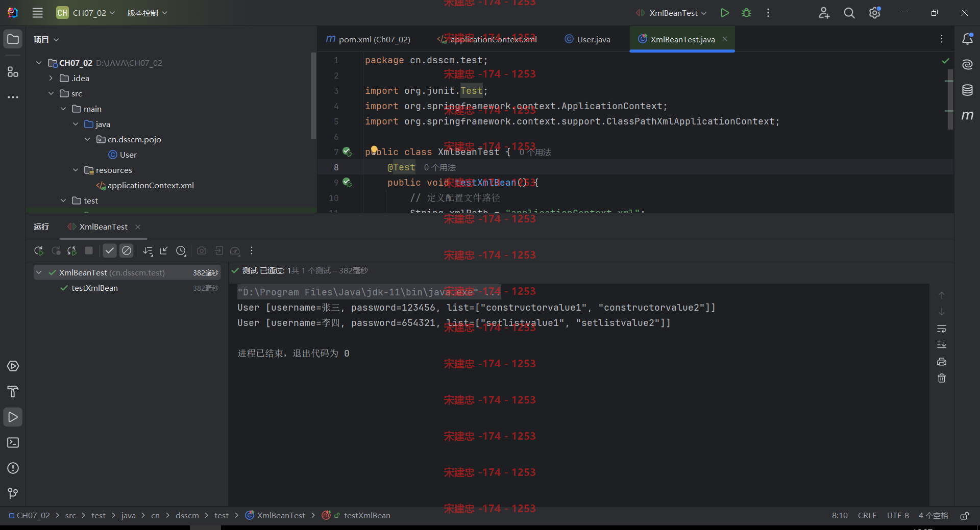Image resolution: width=980 pixels, height=530 pixels.
Task: Close XmlBeanTest.java editor tab
Action: 725,39
